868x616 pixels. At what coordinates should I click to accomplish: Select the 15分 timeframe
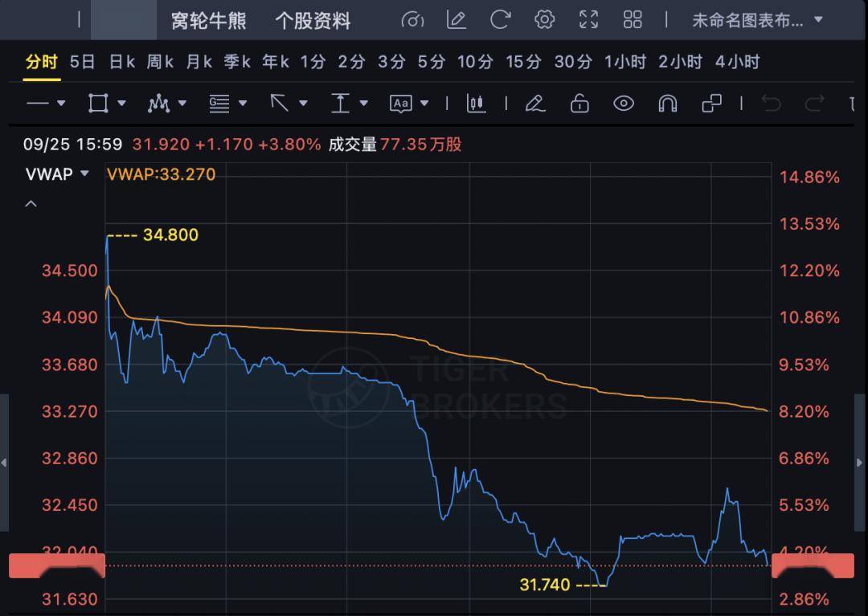click(x=523, y=62)
